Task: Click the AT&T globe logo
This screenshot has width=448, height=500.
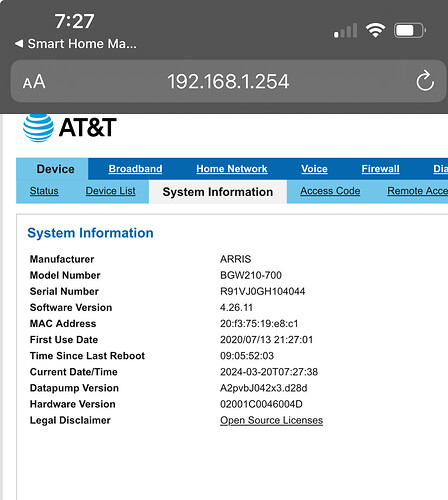Action: 38,128
